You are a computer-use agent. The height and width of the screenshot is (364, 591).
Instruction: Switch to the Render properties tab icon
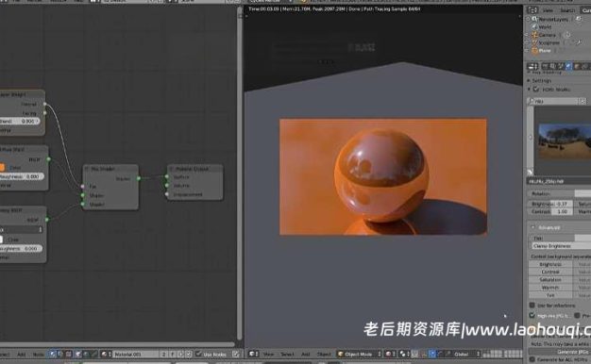(546, 66)
